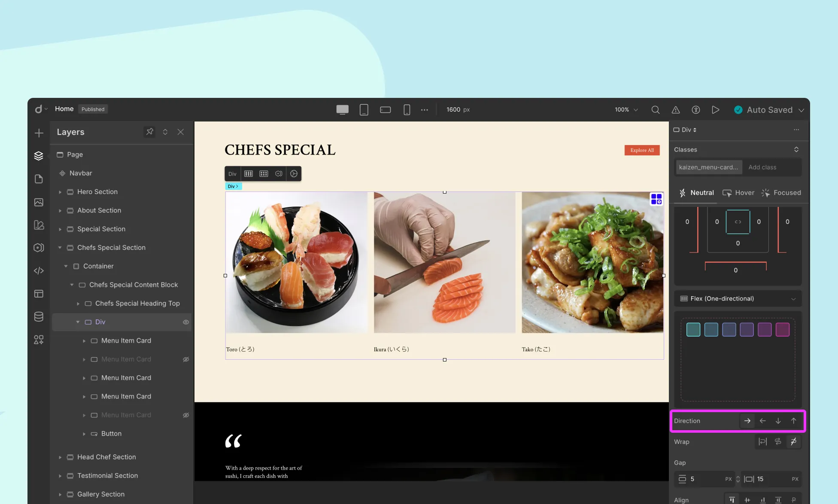Open the 100% zoom dropdown
Screen dimensions: 838x504
[x=626, y=109]
